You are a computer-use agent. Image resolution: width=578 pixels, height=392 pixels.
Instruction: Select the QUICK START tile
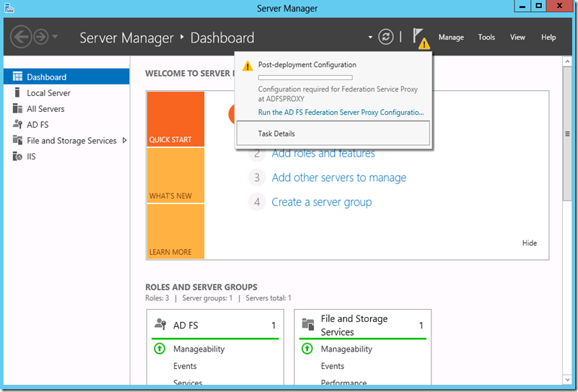(x=175, y=119)
